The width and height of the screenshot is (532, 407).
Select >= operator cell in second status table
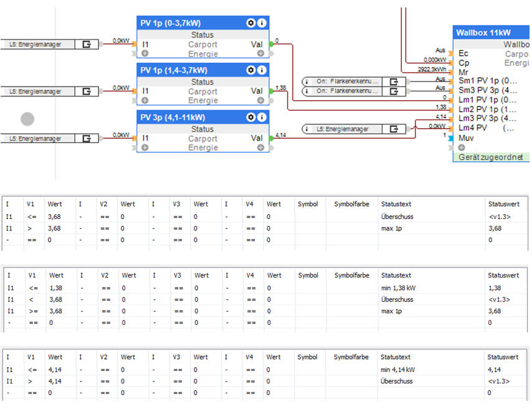pyautogui.click(x=34, y=311)
